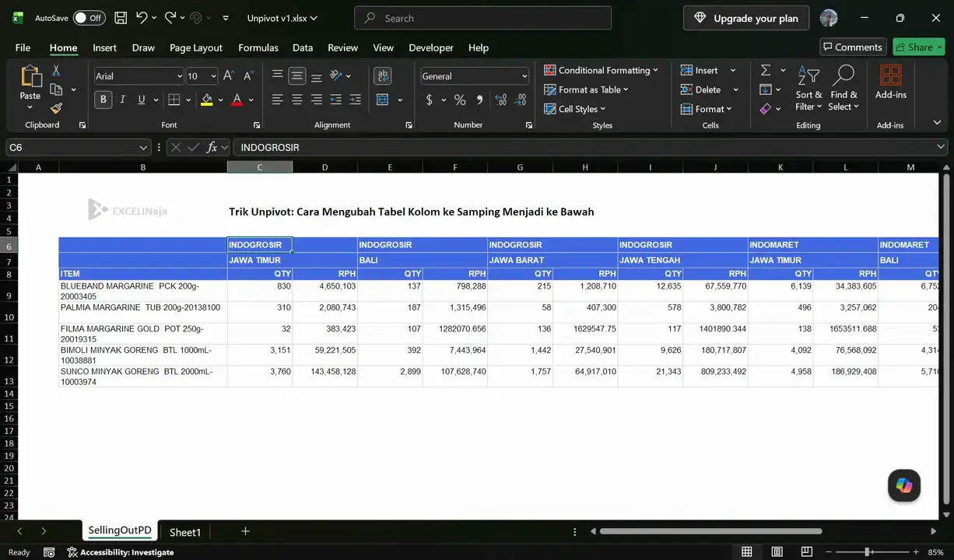Viewport: 954px width, 560px height.
Task: Switch to the Data ribbon tab
Action: pyautogui.click(x=303, y=47)
